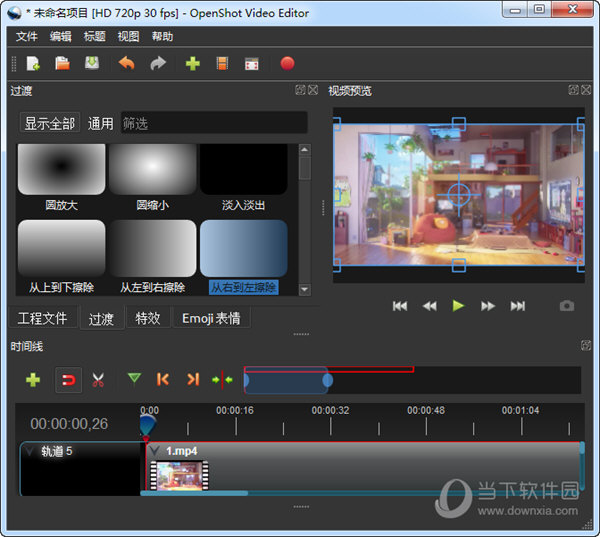The width and height of the screenshot is (600, 537).
Task: Toggle fullscreen with the clapboard-style icon
Action: point(251,64)
